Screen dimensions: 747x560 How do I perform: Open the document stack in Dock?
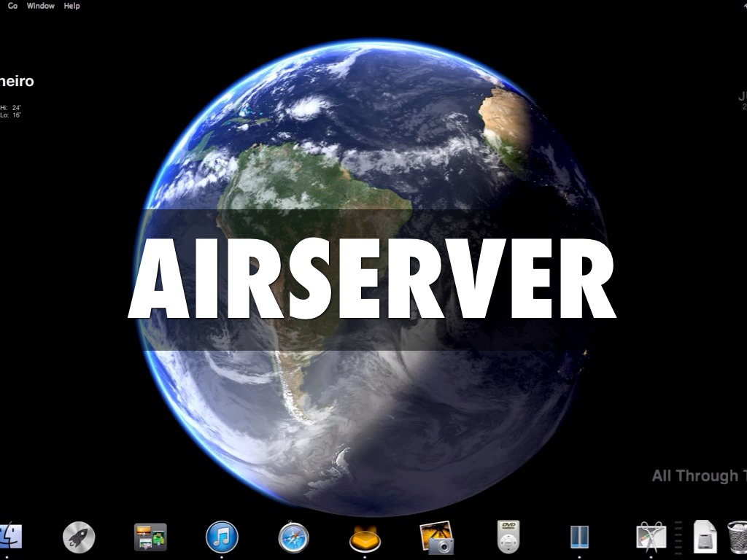point(705,537)
